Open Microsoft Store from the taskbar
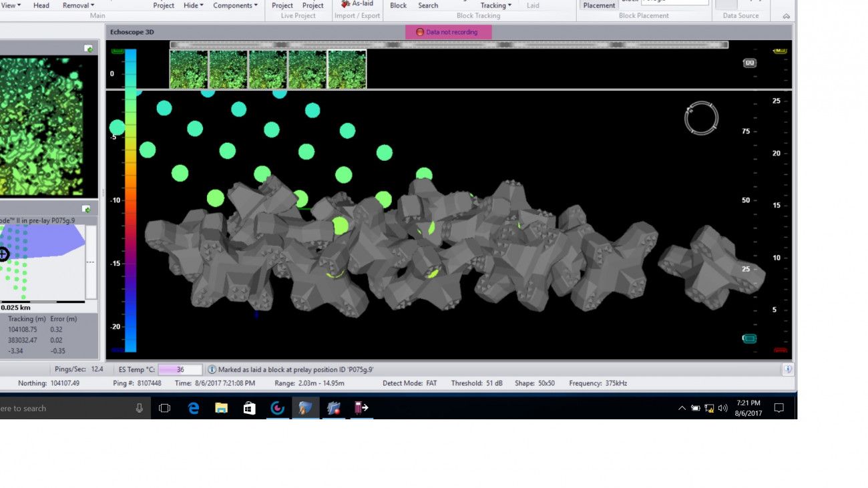 [x=249, y=408]
